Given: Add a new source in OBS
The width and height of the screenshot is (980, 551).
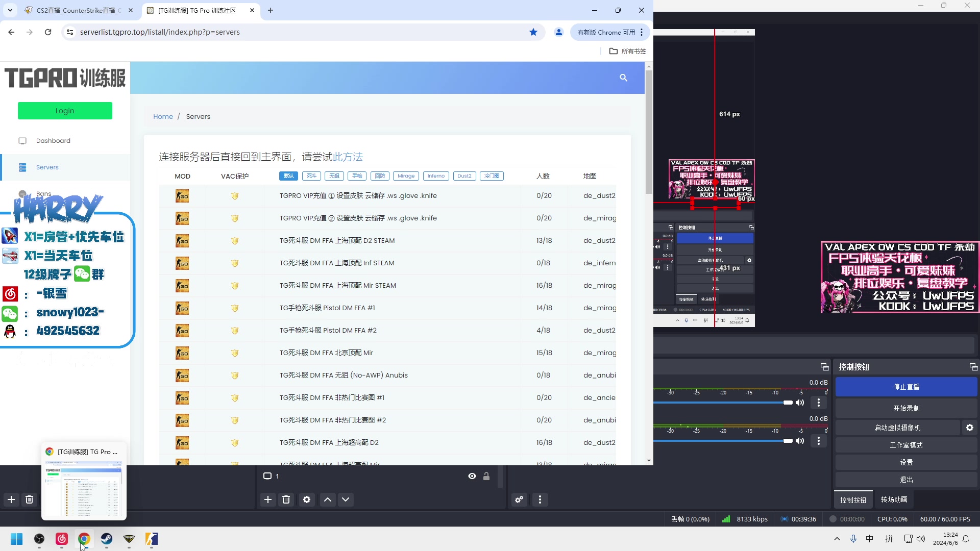Looking at the screenshot, I should pos(268,499).
